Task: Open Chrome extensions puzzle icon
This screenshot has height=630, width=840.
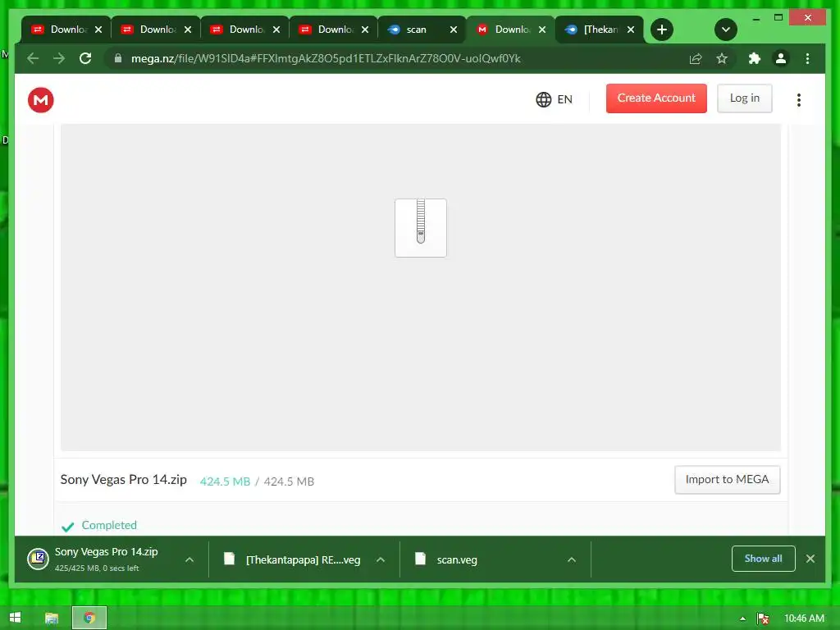Action: click(x=755, y=58)
